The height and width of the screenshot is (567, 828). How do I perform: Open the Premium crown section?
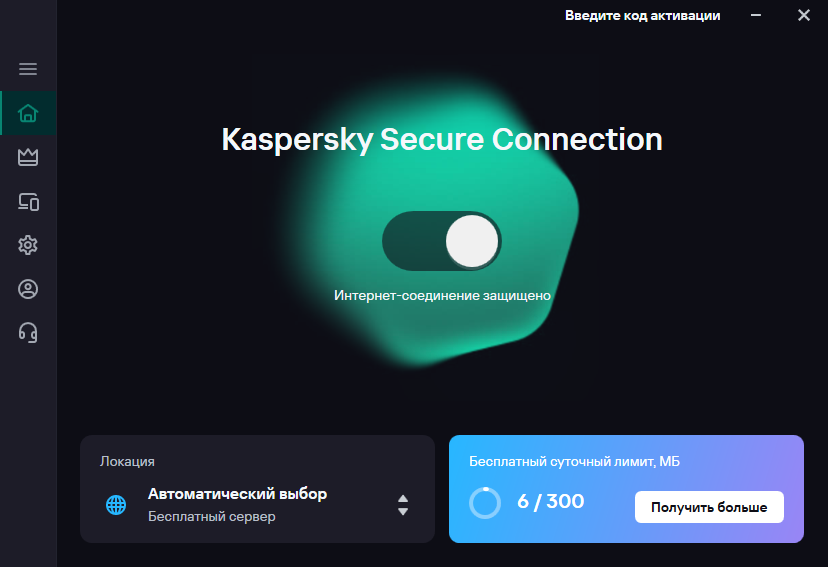click(28, 157)
